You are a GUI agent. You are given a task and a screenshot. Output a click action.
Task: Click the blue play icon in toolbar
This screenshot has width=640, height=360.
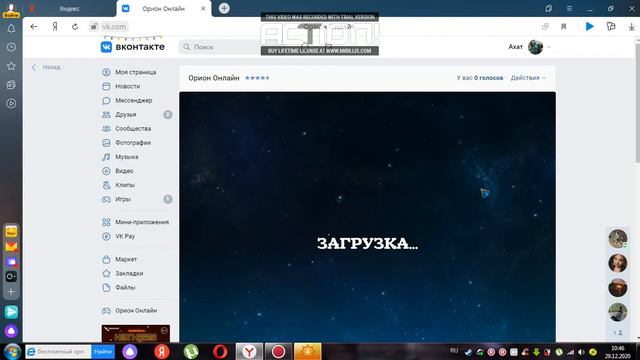pos(589,27)
